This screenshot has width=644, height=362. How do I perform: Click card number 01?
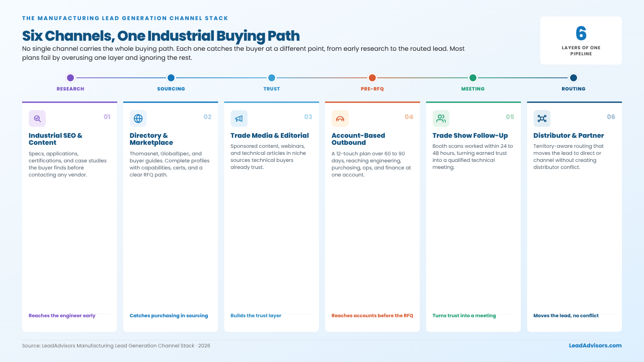pos(107,117)
